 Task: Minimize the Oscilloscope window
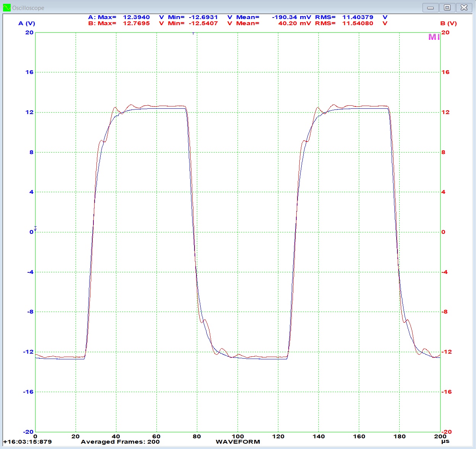tap(431, 7)
